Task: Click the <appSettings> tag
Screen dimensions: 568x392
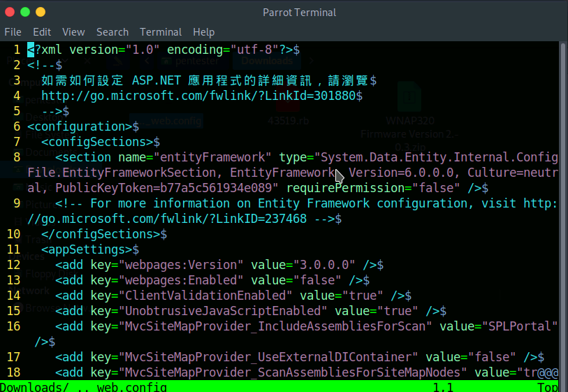Action: 87,249
